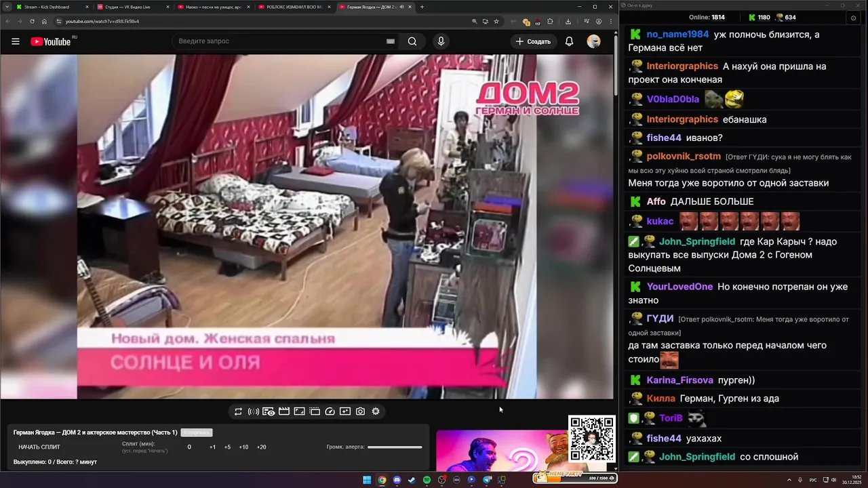Open Chrome from the taskbar
Viewport: 868px width, 488px height.
(382, 480)
